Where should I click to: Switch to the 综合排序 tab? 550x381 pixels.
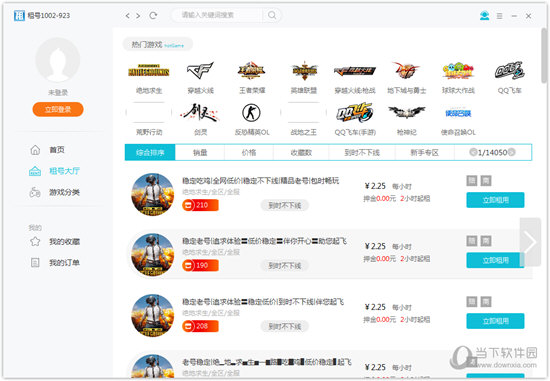(150, 153)
